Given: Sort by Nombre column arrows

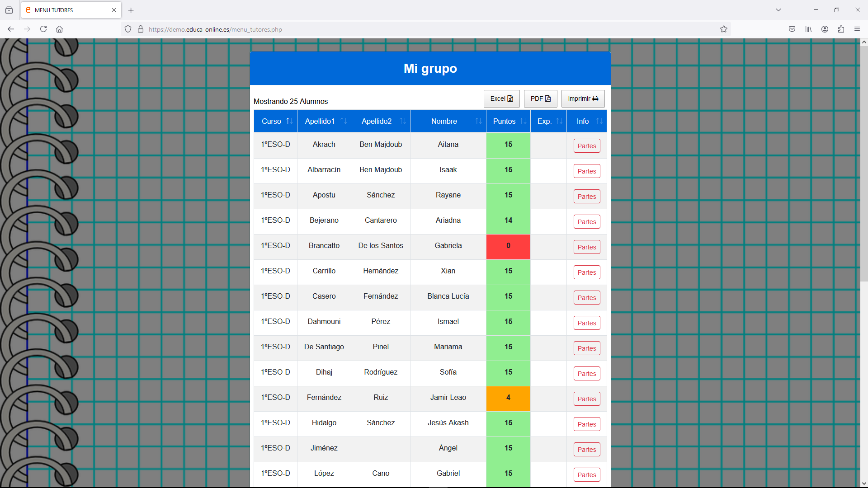Looking at the screenshot, I should [478, 121].
